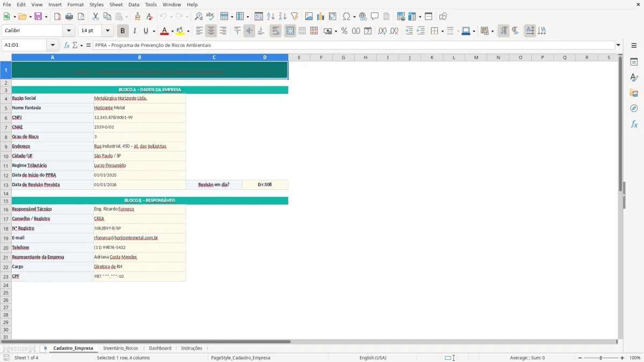The width and height of the screenshot is (644, 362).
Task: Click the Clone Formatting paintbrush icon
Action: [138, 17]
